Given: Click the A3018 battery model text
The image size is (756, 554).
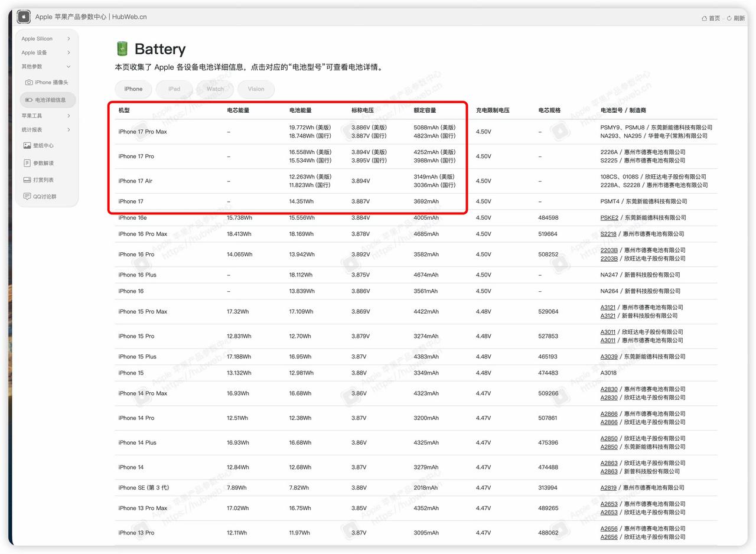Looking at the screenshot, I should pos(608,373).
